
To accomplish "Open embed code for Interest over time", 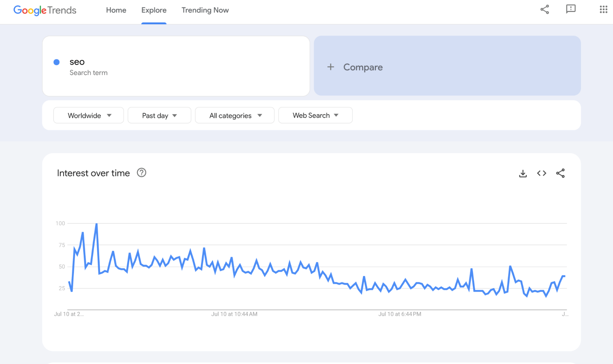I will click(542, 173).
